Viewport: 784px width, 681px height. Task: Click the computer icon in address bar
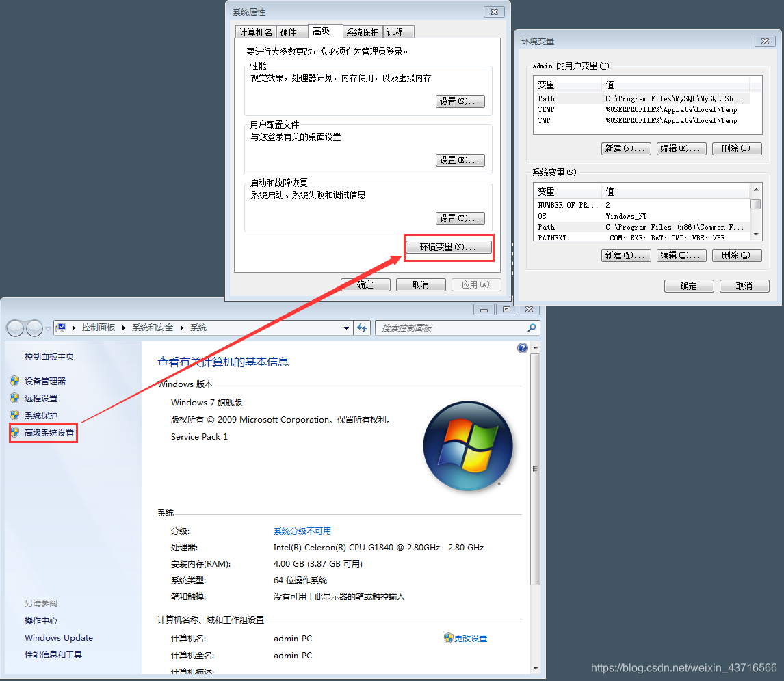(61, 328)
